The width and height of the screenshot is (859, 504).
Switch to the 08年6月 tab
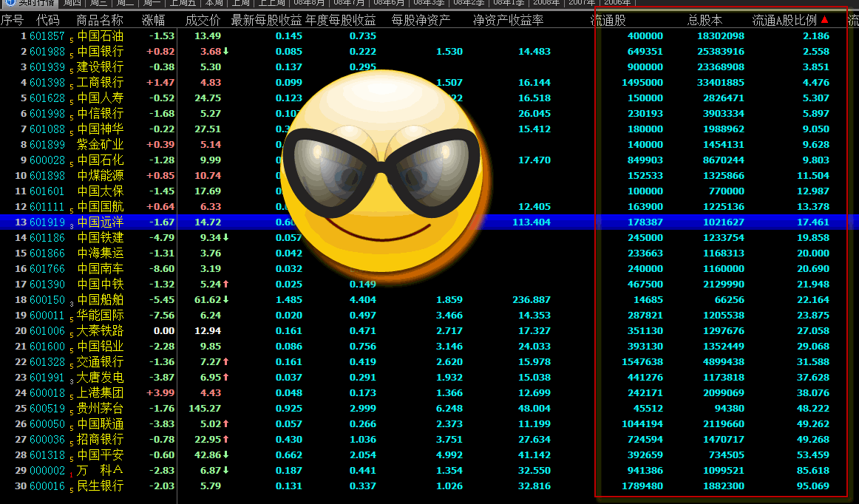coord(389,3)
